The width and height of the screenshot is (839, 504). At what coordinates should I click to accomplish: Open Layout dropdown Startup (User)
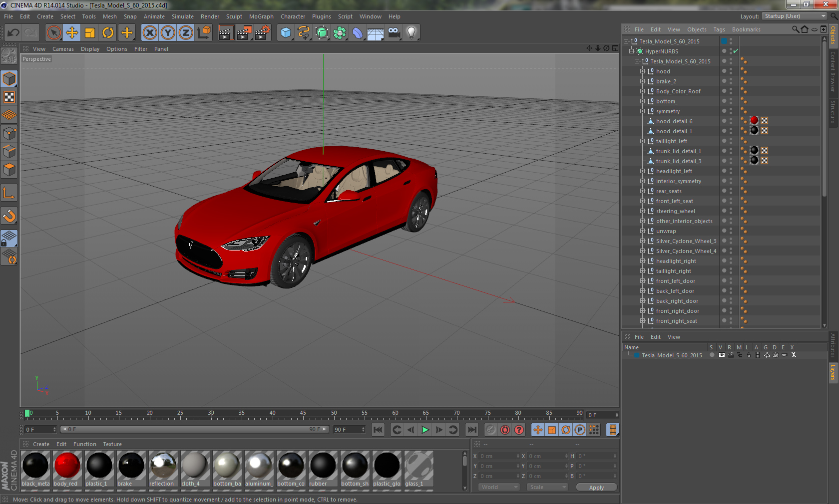point(795,16)
